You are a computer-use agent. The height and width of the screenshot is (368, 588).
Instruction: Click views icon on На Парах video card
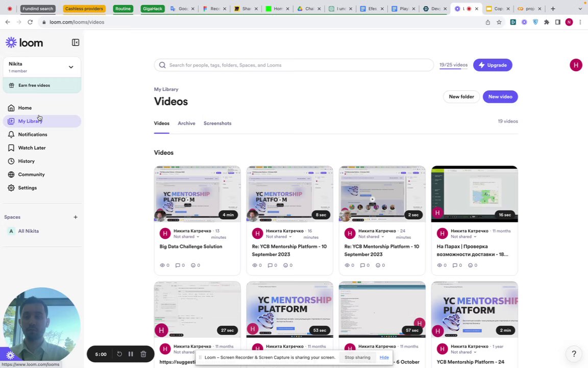pos(439,265)
